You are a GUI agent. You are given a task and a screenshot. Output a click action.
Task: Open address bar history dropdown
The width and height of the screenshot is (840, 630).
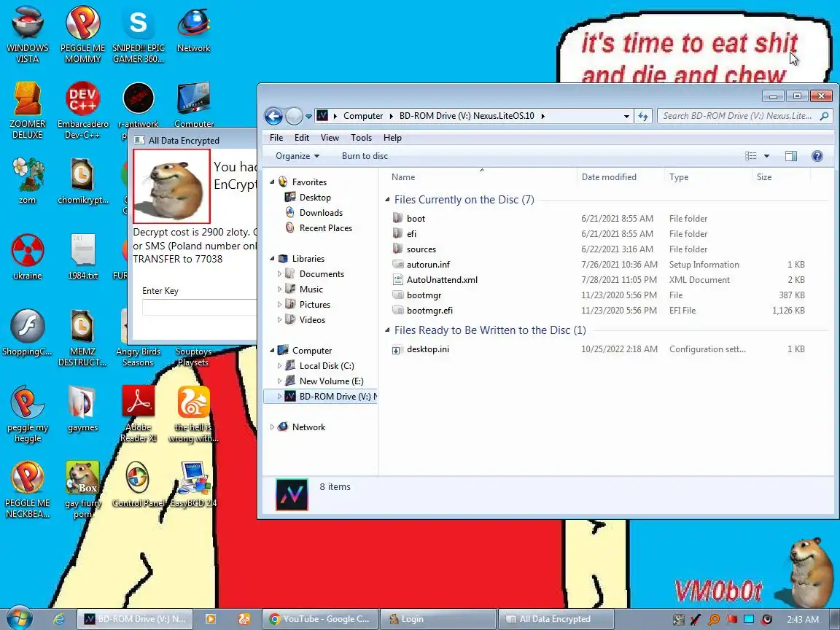626,116
